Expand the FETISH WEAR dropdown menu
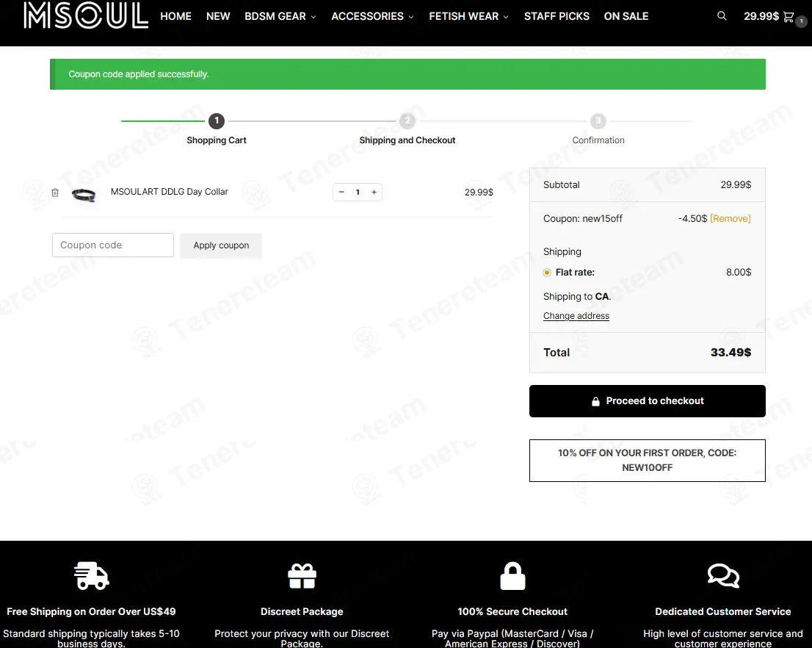 point(468,17)
